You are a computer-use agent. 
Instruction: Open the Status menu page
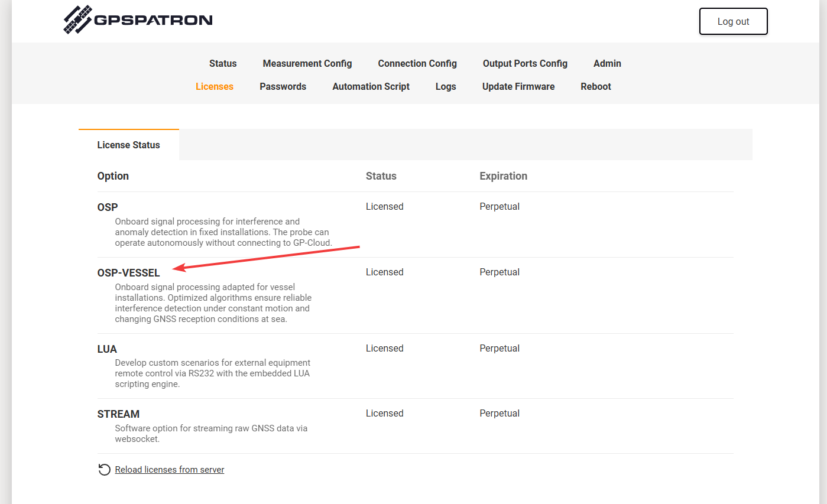coord(223,63)
